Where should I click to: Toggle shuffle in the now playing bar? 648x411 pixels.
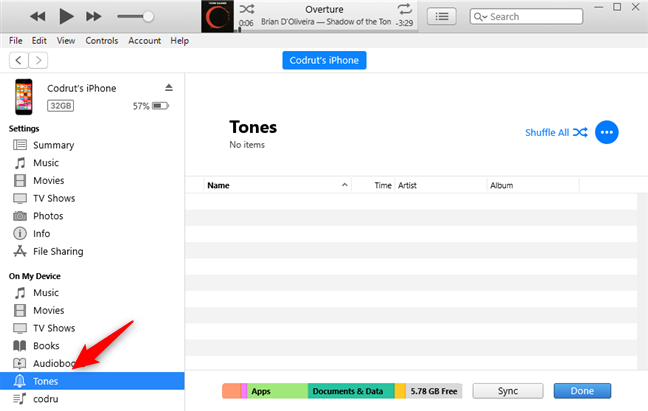247,9
